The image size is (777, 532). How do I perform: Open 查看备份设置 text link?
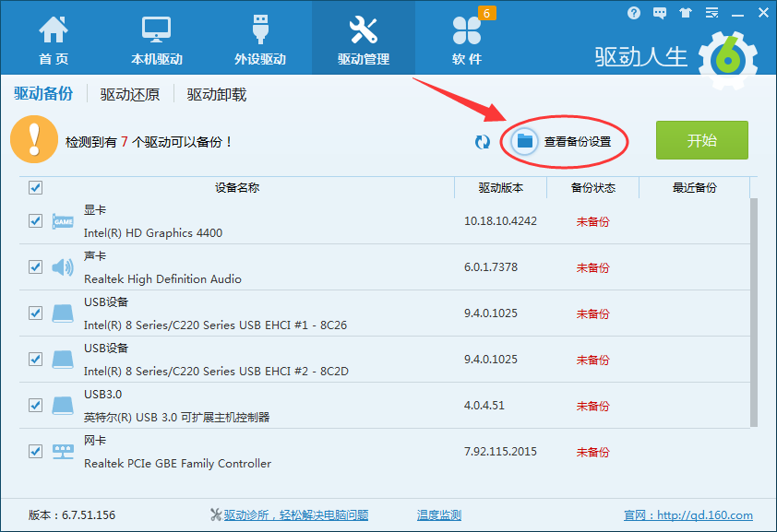point(578,142)
